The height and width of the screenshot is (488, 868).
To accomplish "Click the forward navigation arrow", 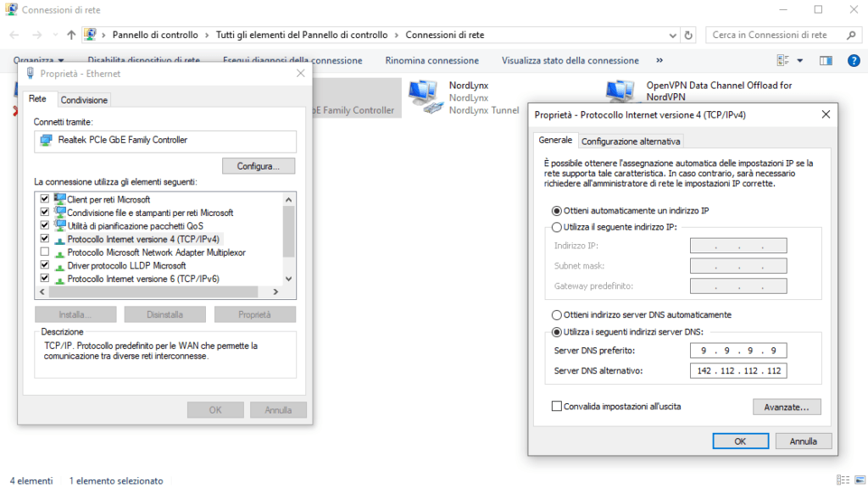I will 36,35.
